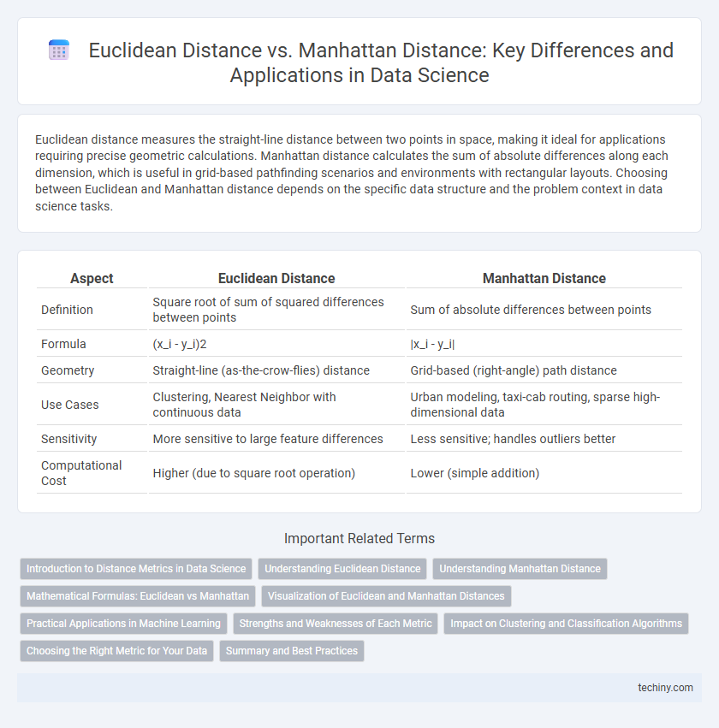
Task: Click the Important Related Terms heading
Action: click(359, 539)
